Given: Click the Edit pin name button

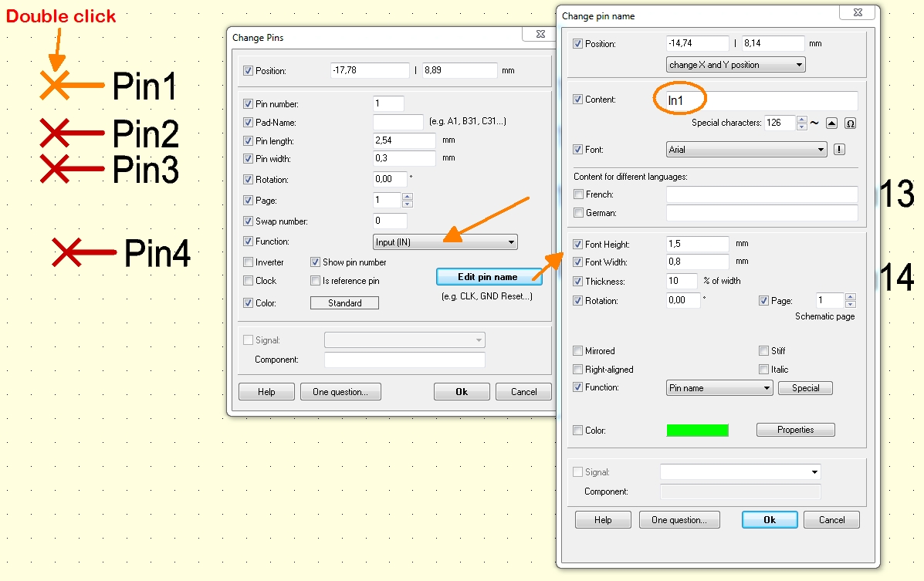Looking at the screenshot, I should [x=489, y=276].
